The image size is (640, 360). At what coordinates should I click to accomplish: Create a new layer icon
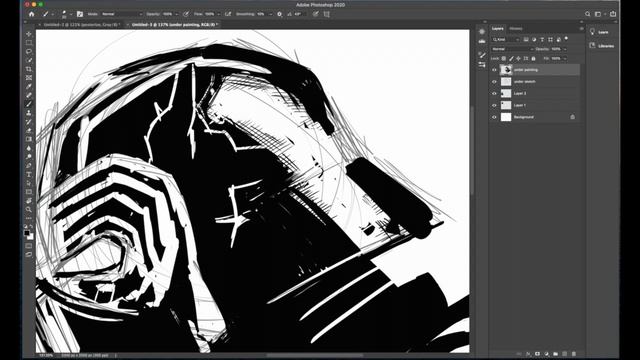564,354
